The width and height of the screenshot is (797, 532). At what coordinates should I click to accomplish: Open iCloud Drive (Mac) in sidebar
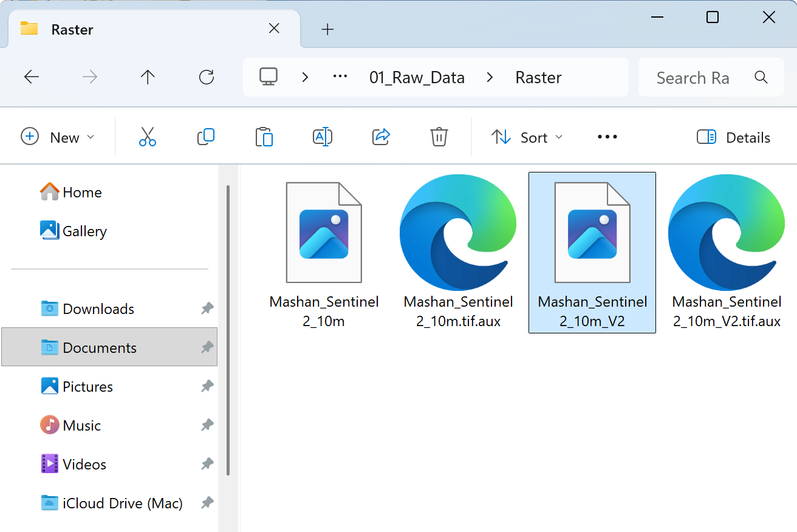[109, 503]
